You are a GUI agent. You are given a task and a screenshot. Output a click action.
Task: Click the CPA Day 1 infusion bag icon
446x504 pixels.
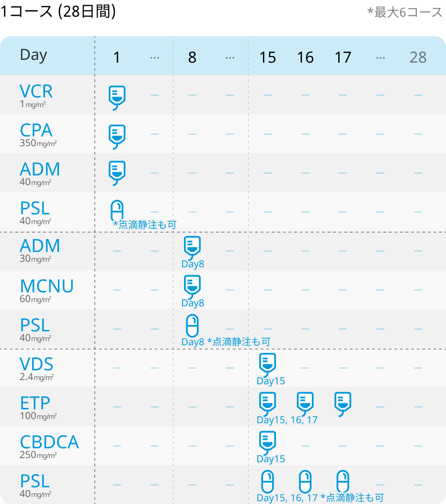(117, 137)
